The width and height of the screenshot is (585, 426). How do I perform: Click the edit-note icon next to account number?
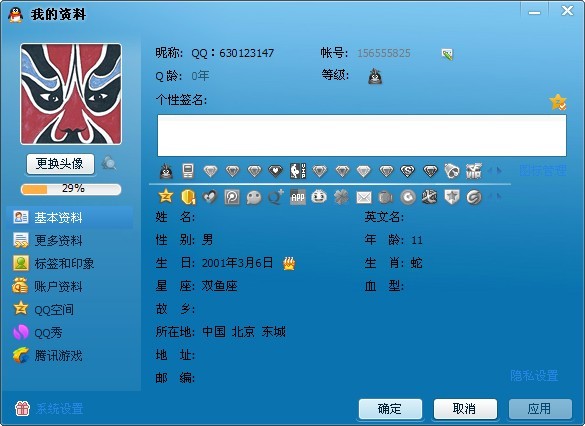(x=447, y=54)
